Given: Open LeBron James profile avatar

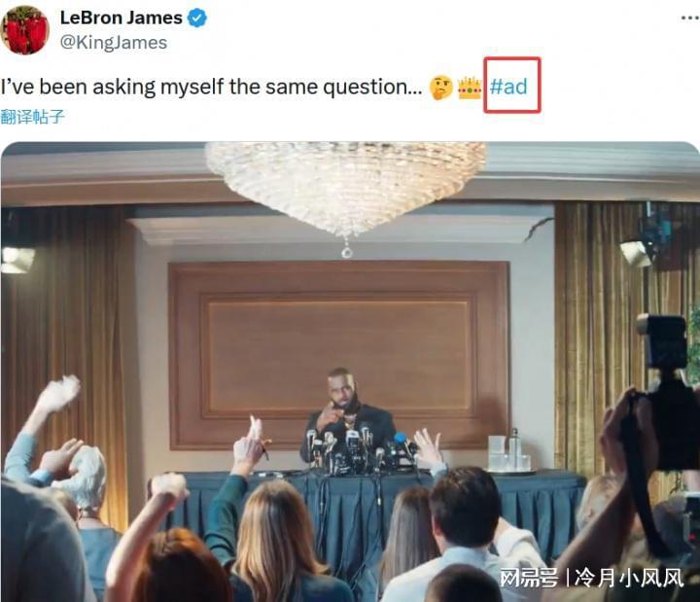Looking at the screenshot, I should pyautogui.click(x=24, y=30).
